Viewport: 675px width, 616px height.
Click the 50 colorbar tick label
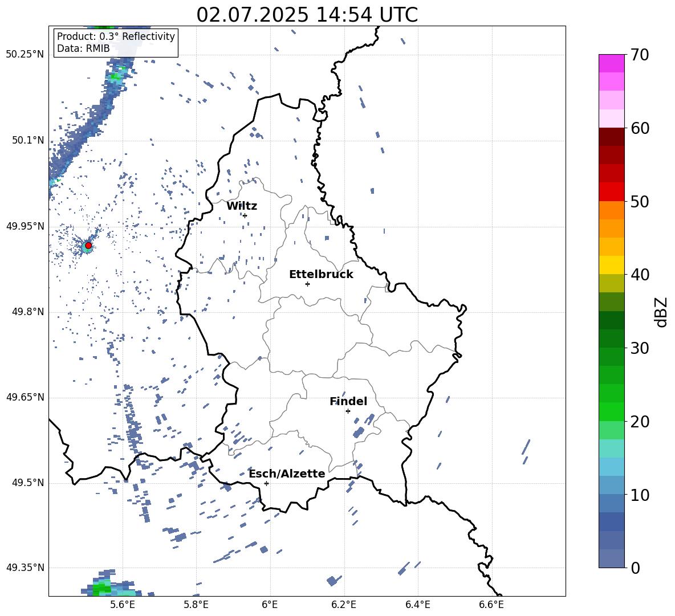point(640,202)
